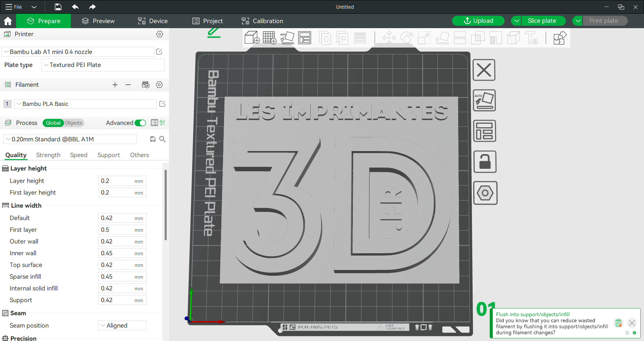The height and width of the screenshot is (341, 644).
Task: Open filament AMS sync icon
Action: [146, 85]
